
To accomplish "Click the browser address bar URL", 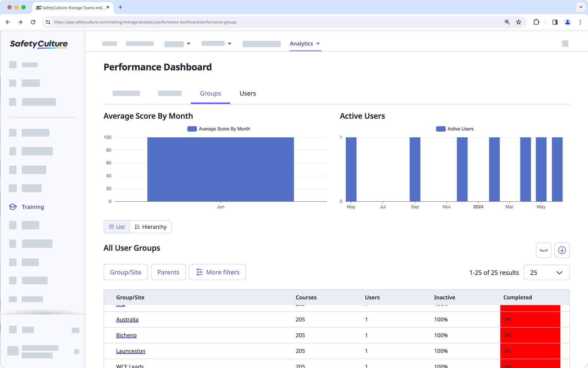I will (145, 22).
